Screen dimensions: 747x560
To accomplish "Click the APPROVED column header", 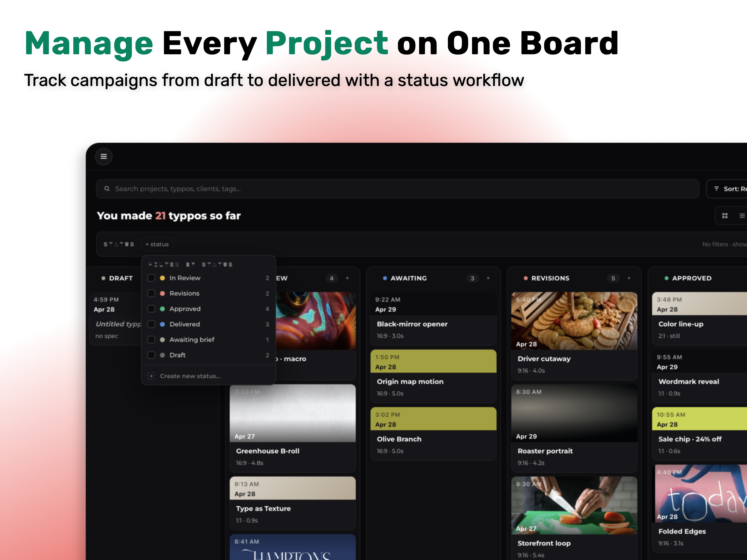I will 692,278.
